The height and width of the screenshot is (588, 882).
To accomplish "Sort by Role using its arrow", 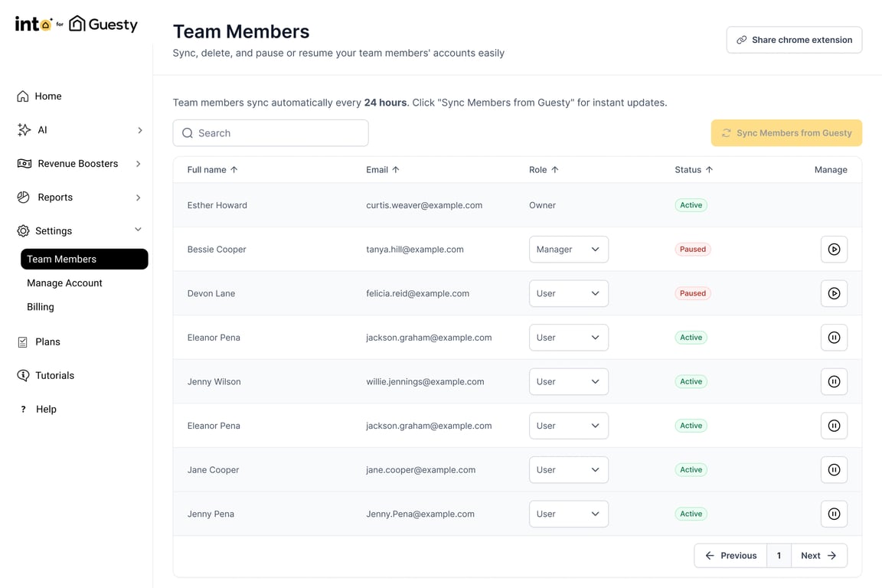I will pos(554,169).
